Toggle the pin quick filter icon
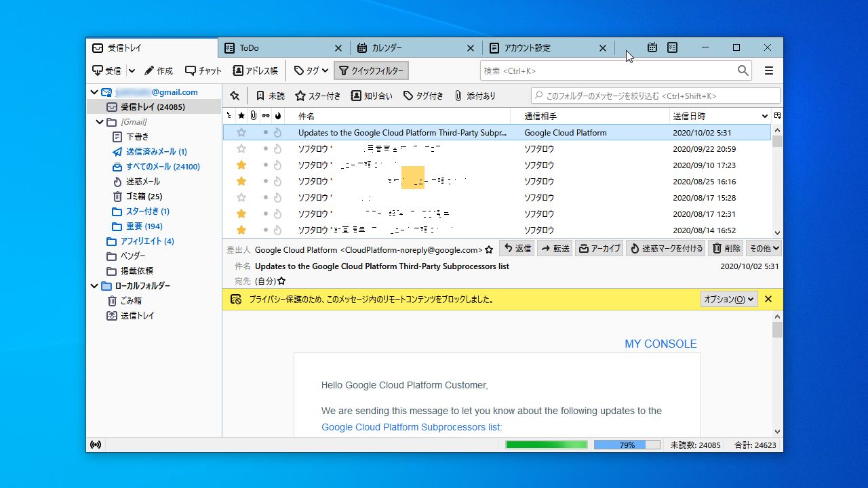Image resolution: width=868 pixels, height=488 pixels. pos(235,96)
